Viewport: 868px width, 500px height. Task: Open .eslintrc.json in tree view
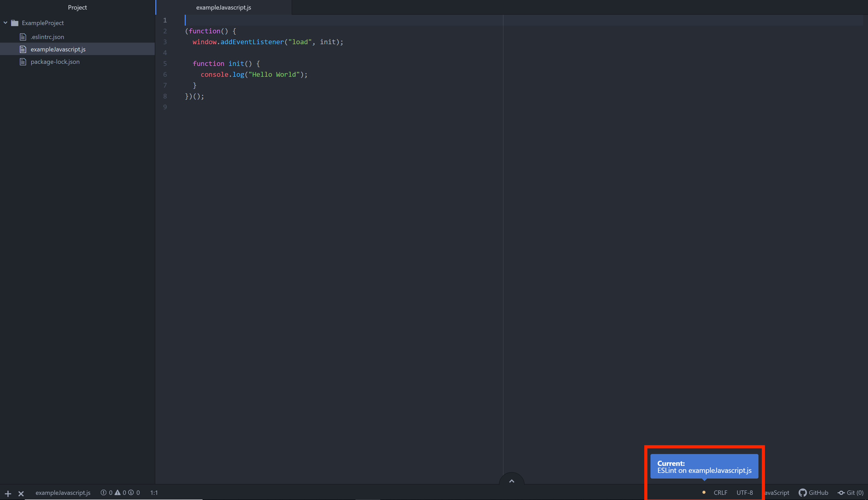[47, 37]
